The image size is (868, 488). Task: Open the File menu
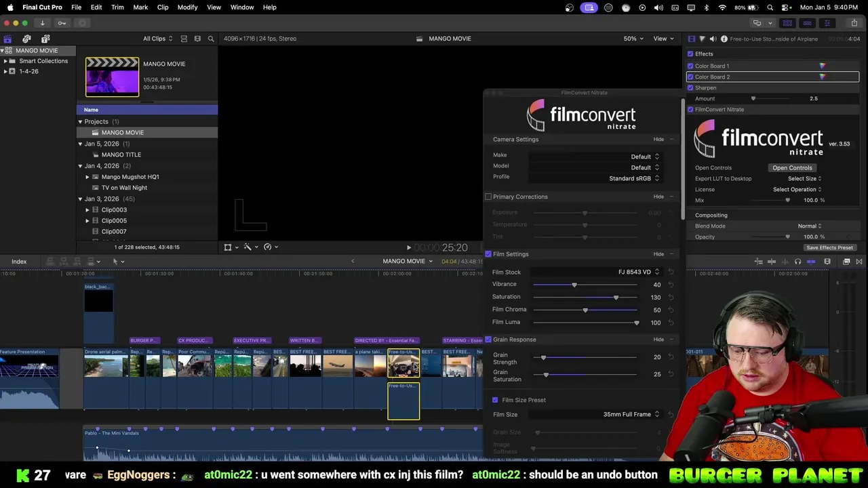point(77,7)
